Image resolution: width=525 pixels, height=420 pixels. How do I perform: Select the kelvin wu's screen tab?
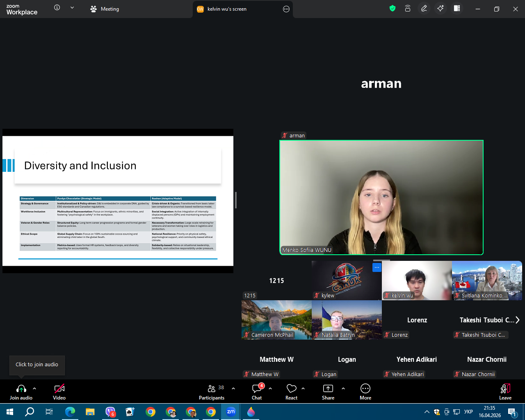(226, 9)
